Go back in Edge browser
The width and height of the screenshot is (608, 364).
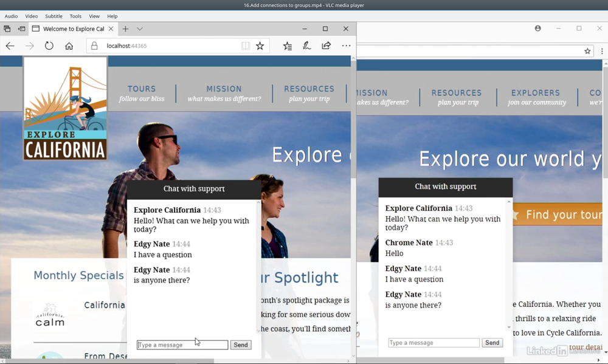[x=10, y=46]
